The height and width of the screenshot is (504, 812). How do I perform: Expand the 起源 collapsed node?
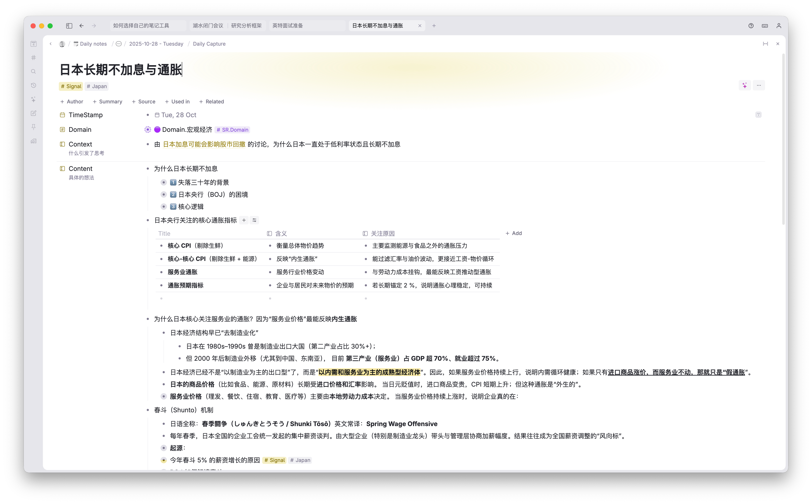[x=164, y=448]
